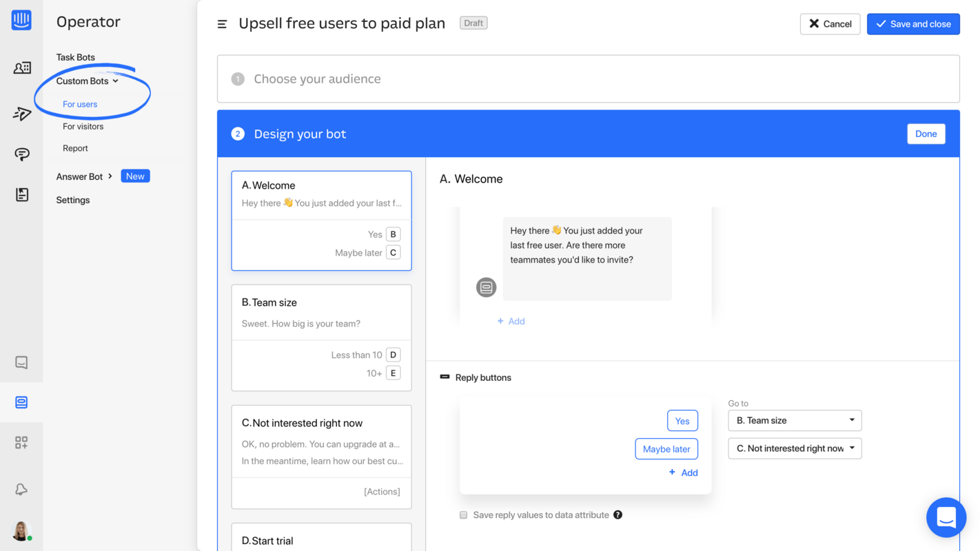Screen dimensions: 980x551
Task: Select the Inbox icon in the sidebar
Action: pyautogui.click(x=21, y=362)
